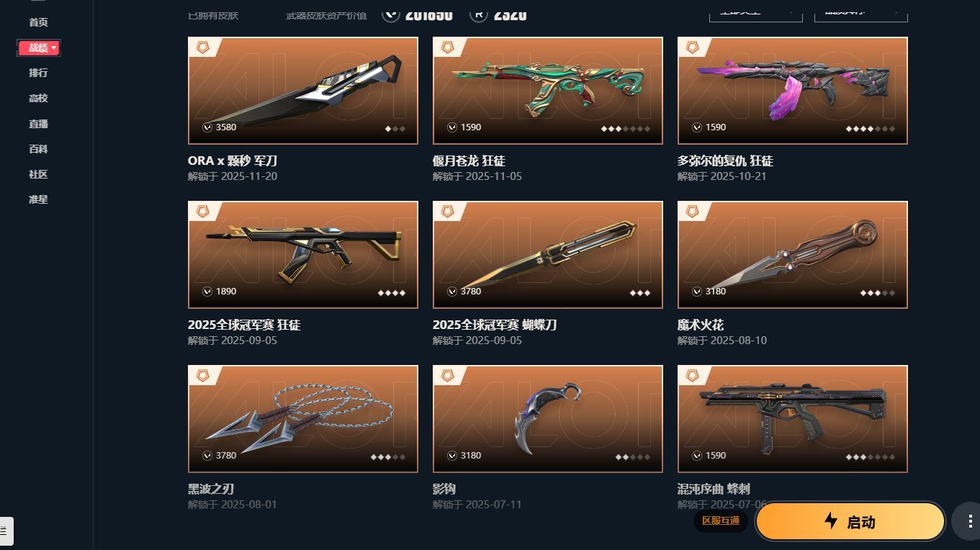Click the lightning bolt icon on 启动
980x550 pixels.
(831, 520)
